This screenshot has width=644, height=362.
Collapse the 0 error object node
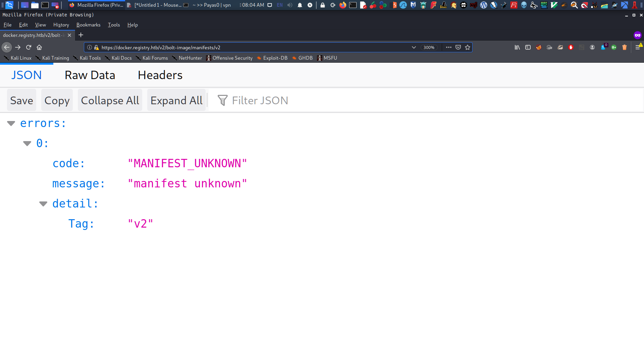[26, 143]
